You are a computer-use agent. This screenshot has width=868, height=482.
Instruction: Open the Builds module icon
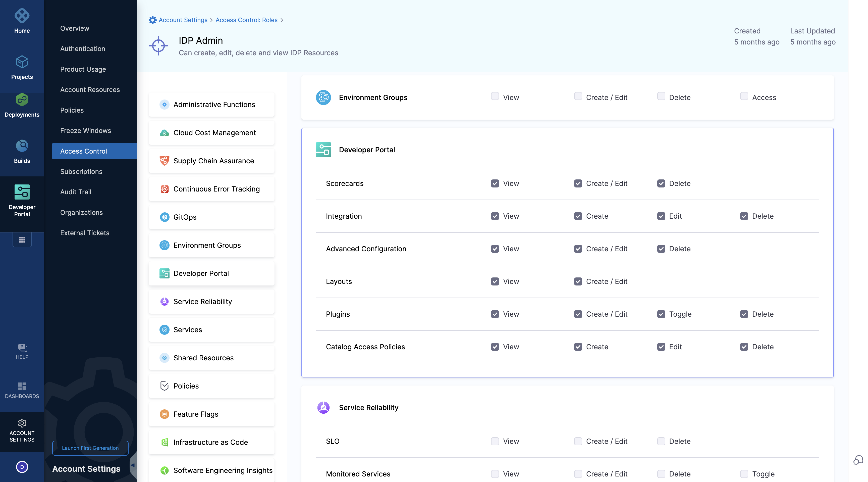point(22,146)
